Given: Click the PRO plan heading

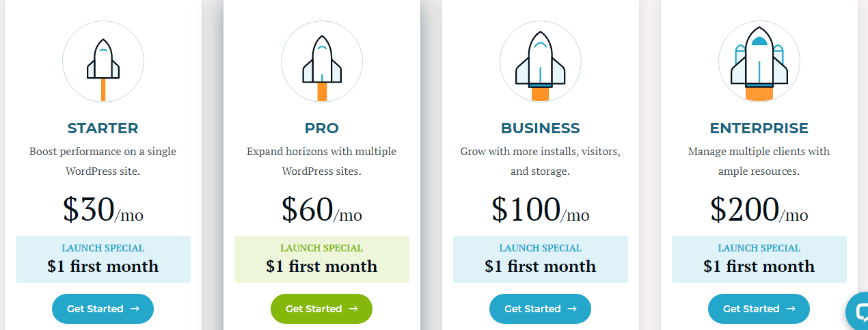Looking at the screenshot, I should [322, 128].
